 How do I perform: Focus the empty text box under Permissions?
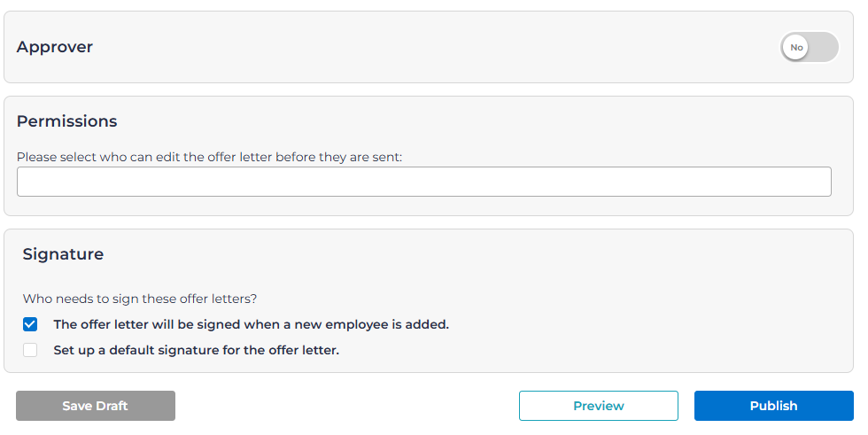click(423, 182)
